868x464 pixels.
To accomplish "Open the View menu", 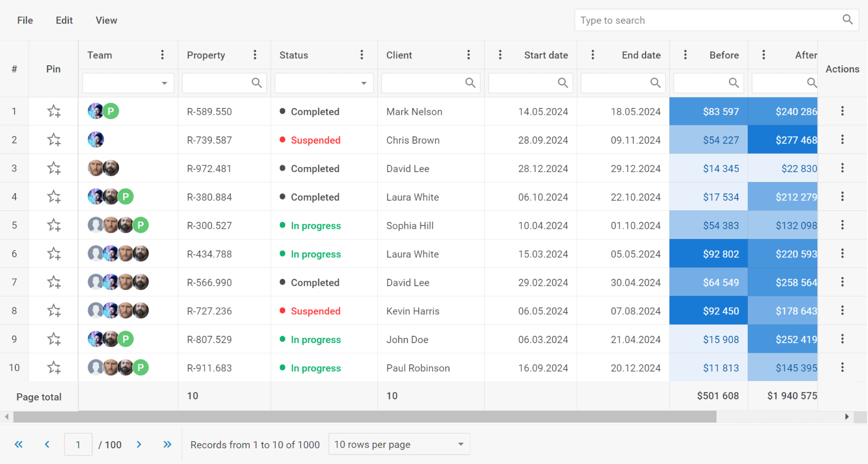I will (106, 20).
